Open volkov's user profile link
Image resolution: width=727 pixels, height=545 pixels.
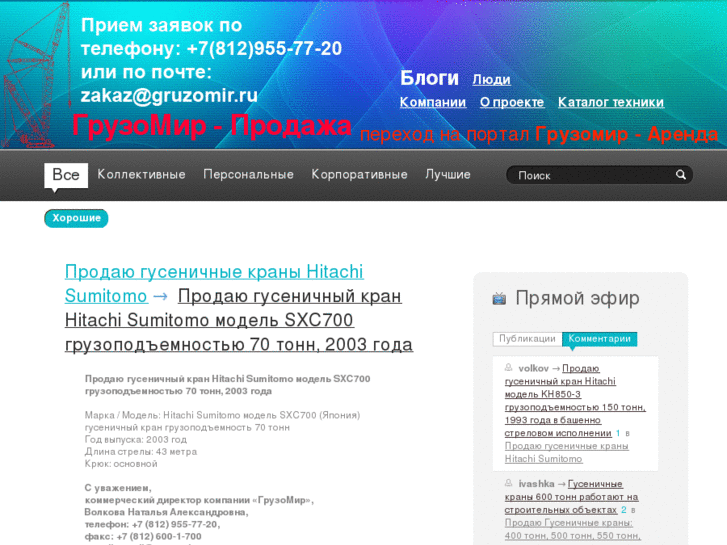pyautogui.click(x=533, y=368)
